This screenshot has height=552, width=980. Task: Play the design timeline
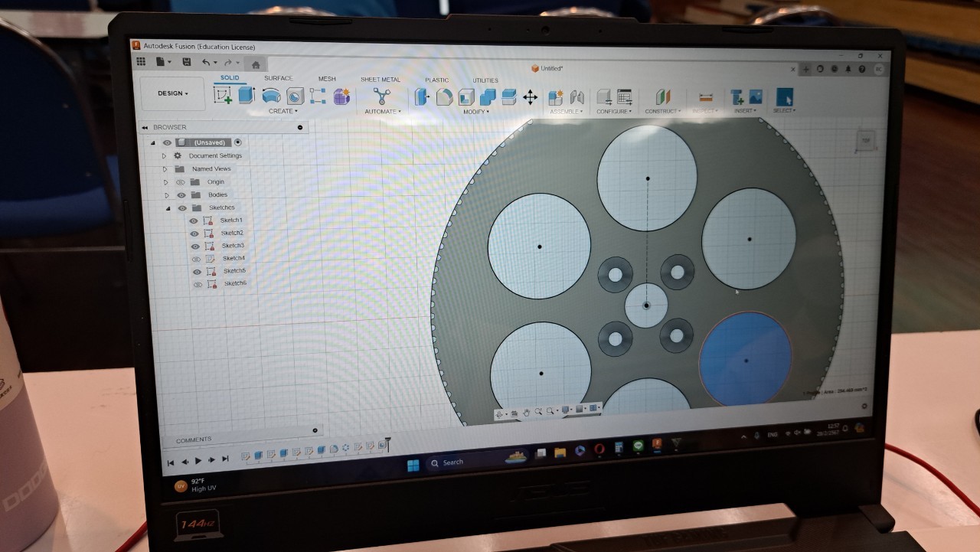pos(198,461)
